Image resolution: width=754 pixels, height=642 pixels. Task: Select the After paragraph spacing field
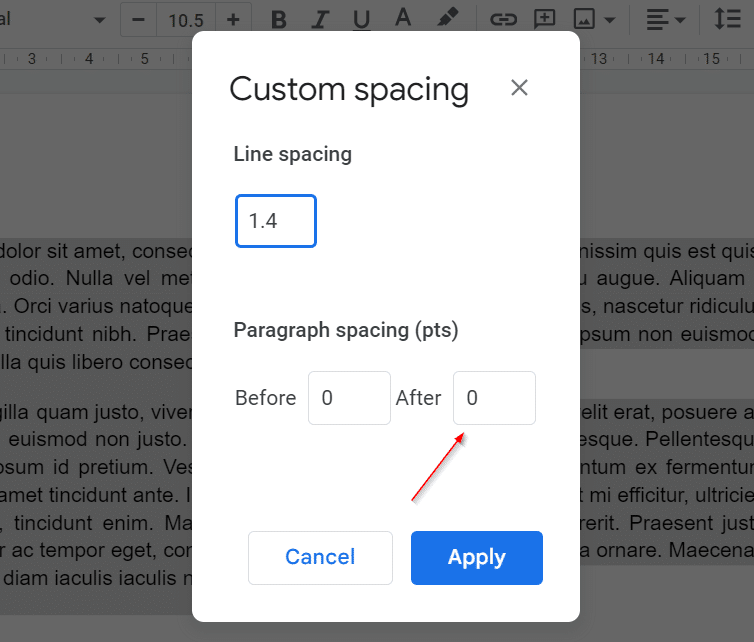494,398
